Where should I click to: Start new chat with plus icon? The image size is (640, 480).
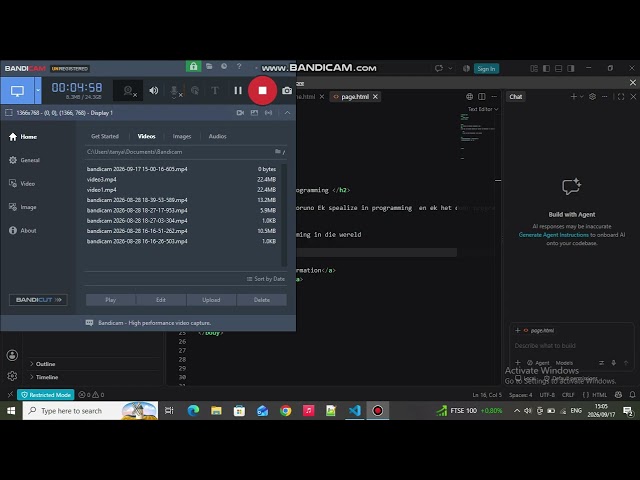point(573,97)
